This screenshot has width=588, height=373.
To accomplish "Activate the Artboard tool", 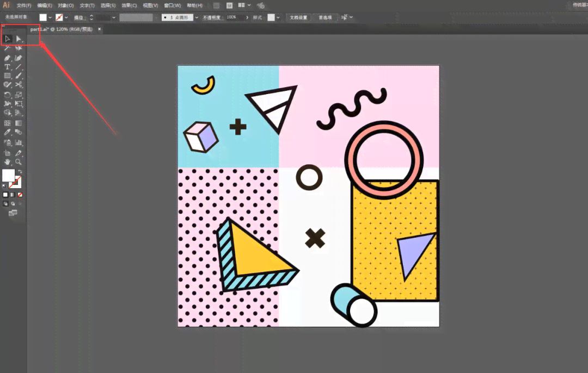I will [x=7, y=153].
